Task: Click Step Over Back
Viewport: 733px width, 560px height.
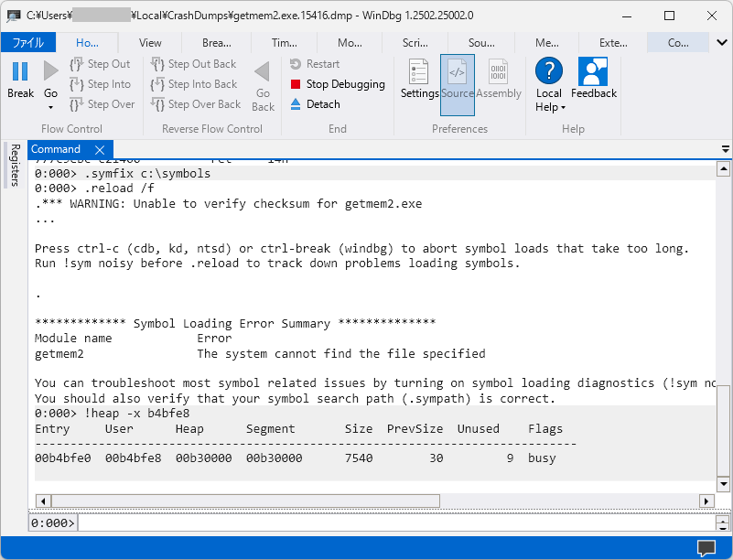Action: (196, 104)
